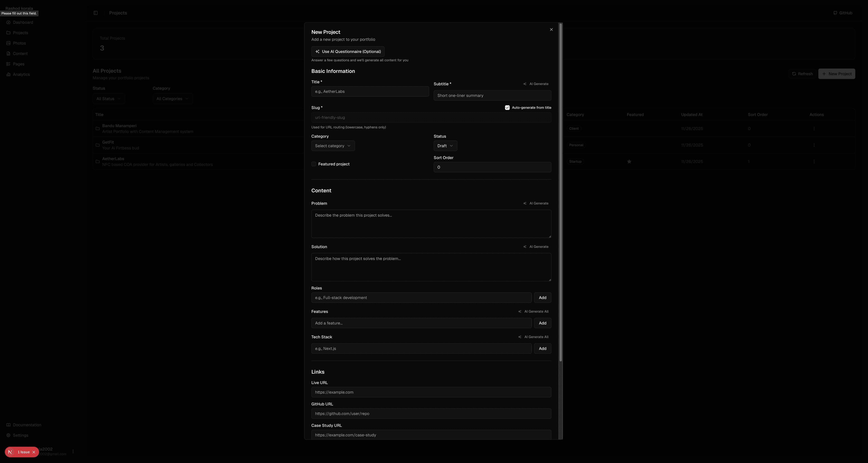Close the New Project dialog with the X icon
Viewport: 868px width, 463px height.
click(551, 29)
